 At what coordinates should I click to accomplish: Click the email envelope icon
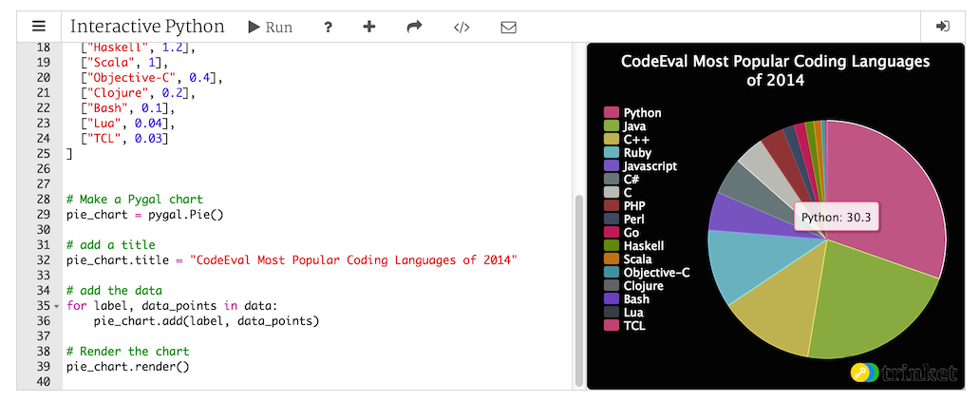tap(508, 27)
